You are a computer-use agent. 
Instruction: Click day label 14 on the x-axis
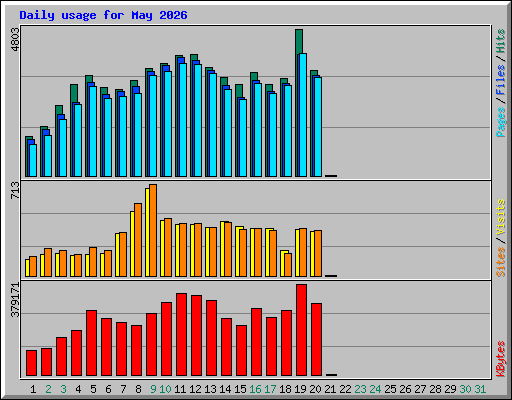pyautogui.click(x=225, y=389)
